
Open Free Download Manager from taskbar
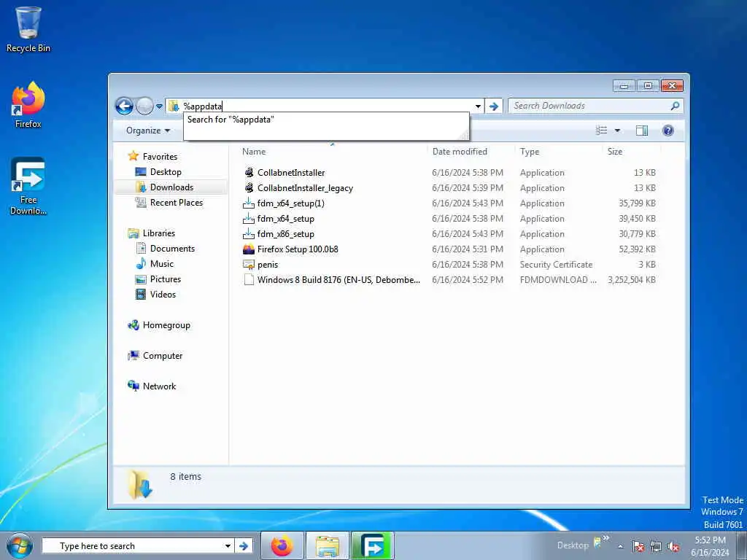pyautogui.click(x=373, y=545)
